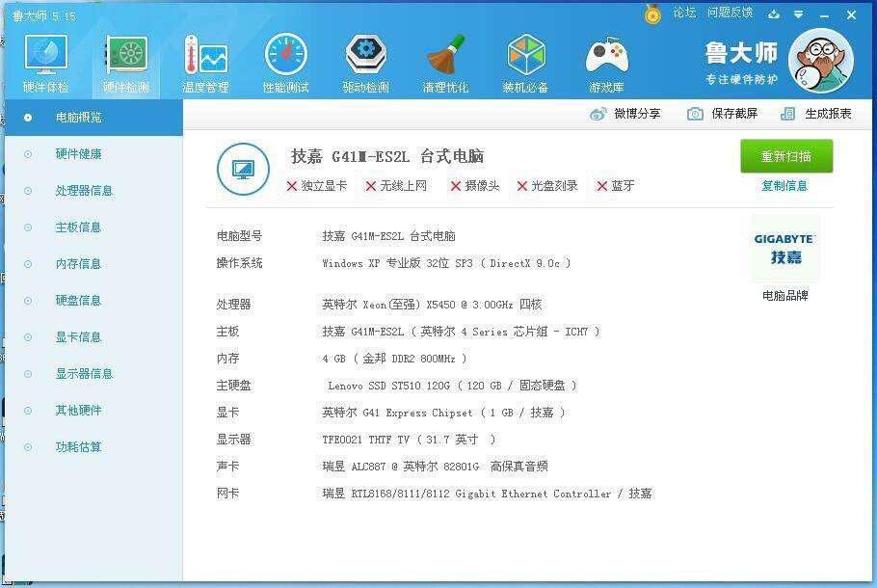Click the 4 GB DDR2 800MHz memory value

point(394,359)
